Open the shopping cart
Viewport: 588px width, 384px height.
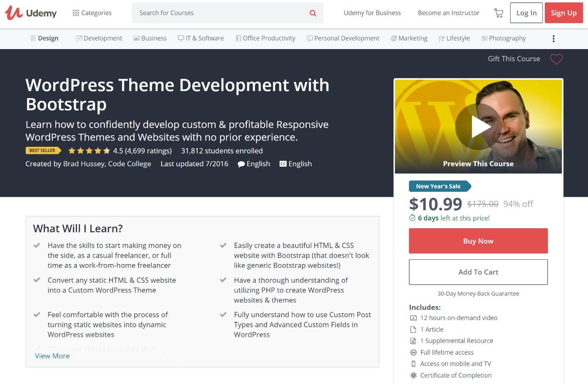(x=498, y=13)
